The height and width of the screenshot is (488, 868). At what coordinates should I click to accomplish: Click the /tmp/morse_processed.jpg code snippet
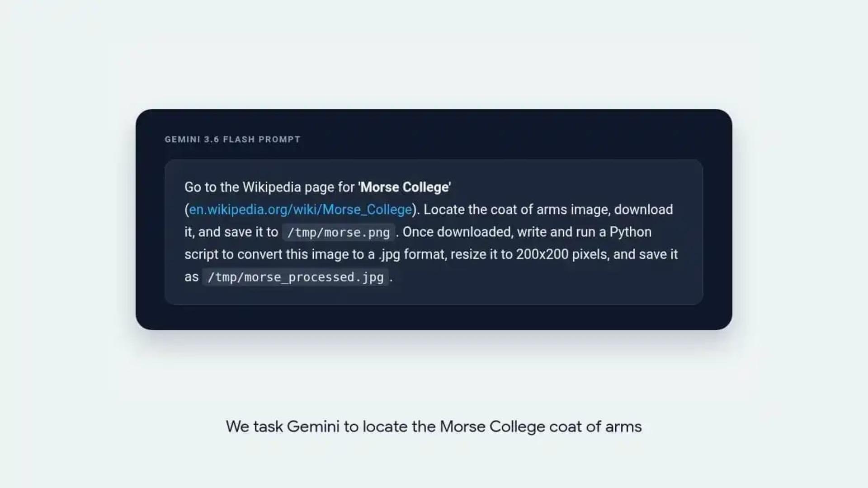pos(296,277)
